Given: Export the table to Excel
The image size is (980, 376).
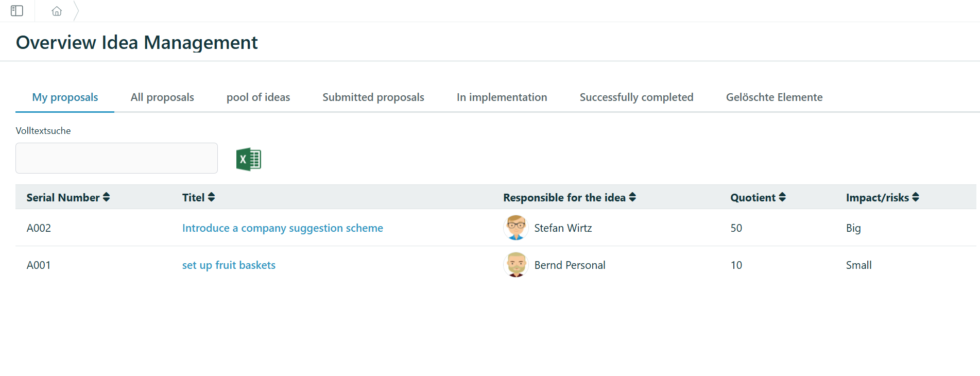Looking at the screenshot, I should click(x=249, y=159).
